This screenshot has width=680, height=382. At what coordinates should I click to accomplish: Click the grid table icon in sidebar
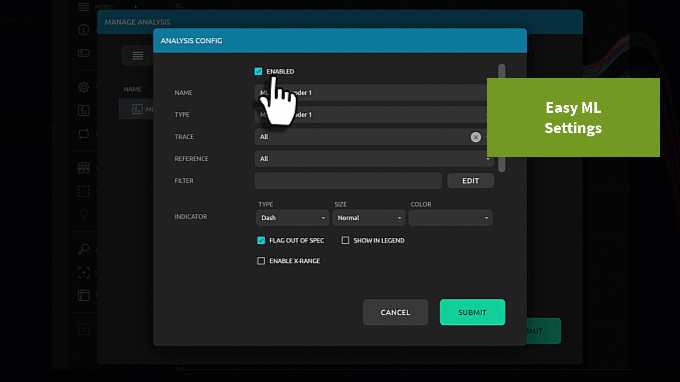[84, 168]
